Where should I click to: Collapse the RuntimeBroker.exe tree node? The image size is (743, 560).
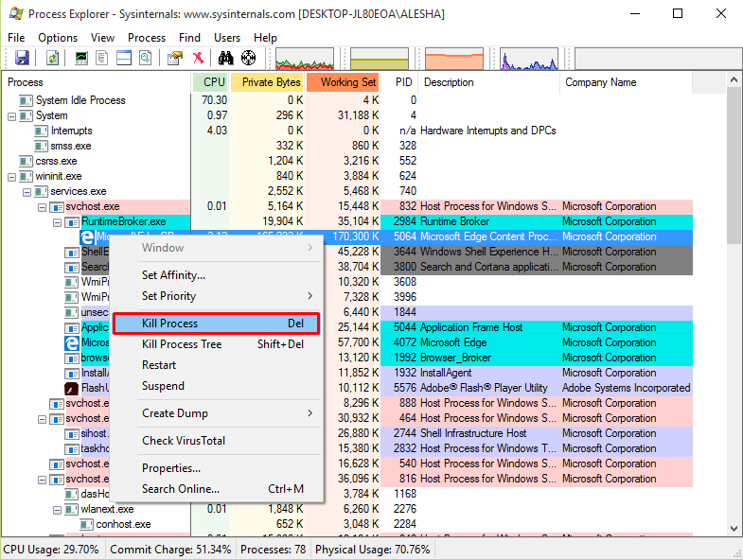point(58,222)
